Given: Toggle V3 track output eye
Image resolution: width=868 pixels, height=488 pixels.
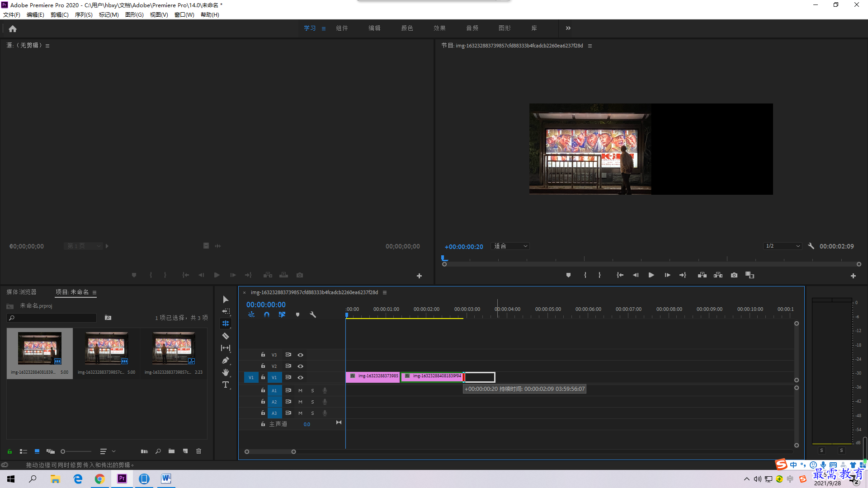Looking at the screenshot, I should (x=300, y=355).
